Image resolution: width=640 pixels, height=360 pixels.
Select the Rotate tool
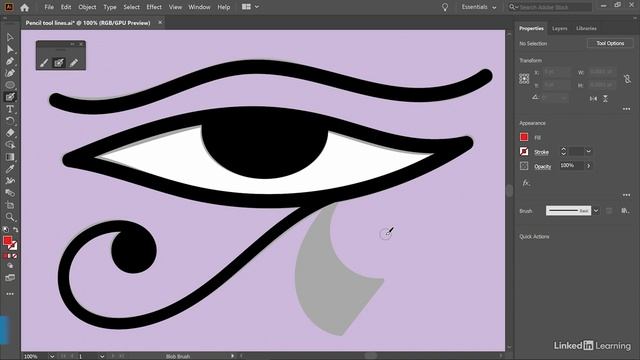point(10,121)
